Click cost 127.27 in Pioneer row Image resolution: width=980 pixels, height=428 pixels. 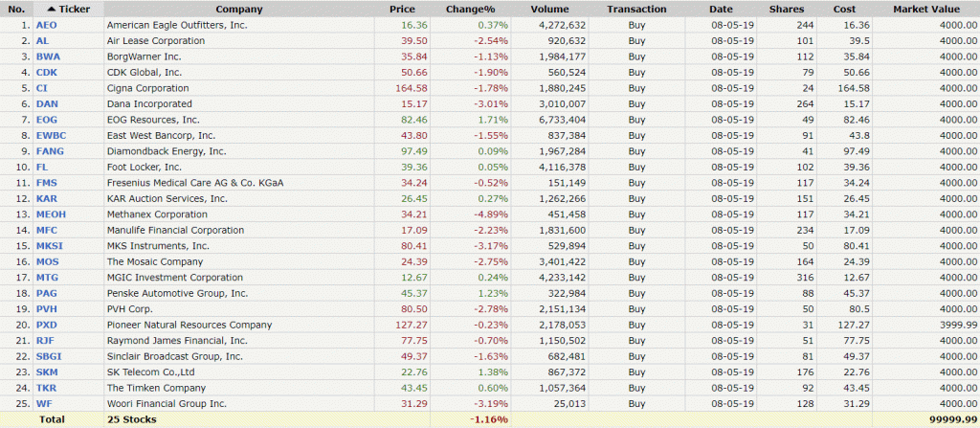point(855,325)
